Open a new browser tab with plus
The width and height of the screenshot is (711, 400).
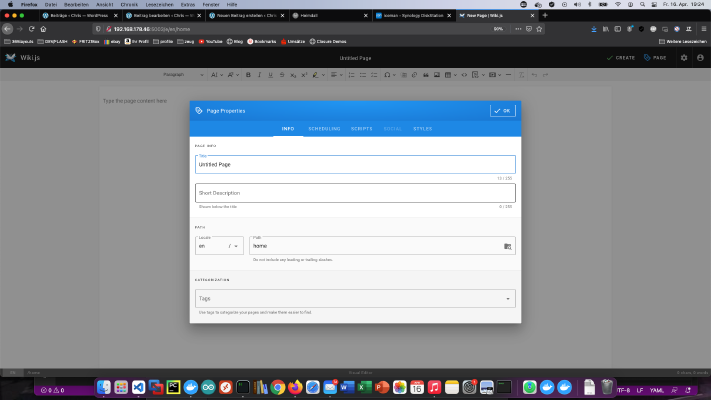545,15
